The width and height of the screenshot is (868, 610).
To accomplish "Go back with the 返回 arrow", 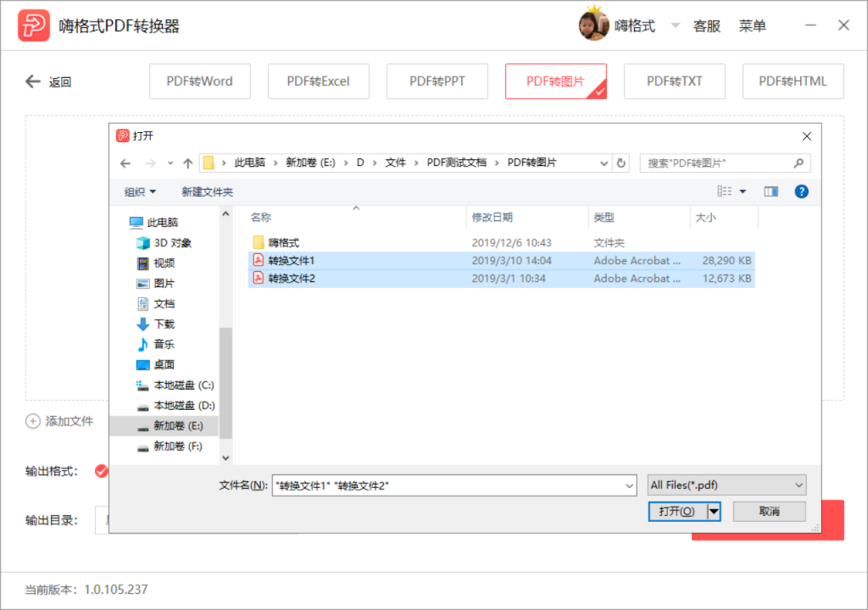I will 33,82.
